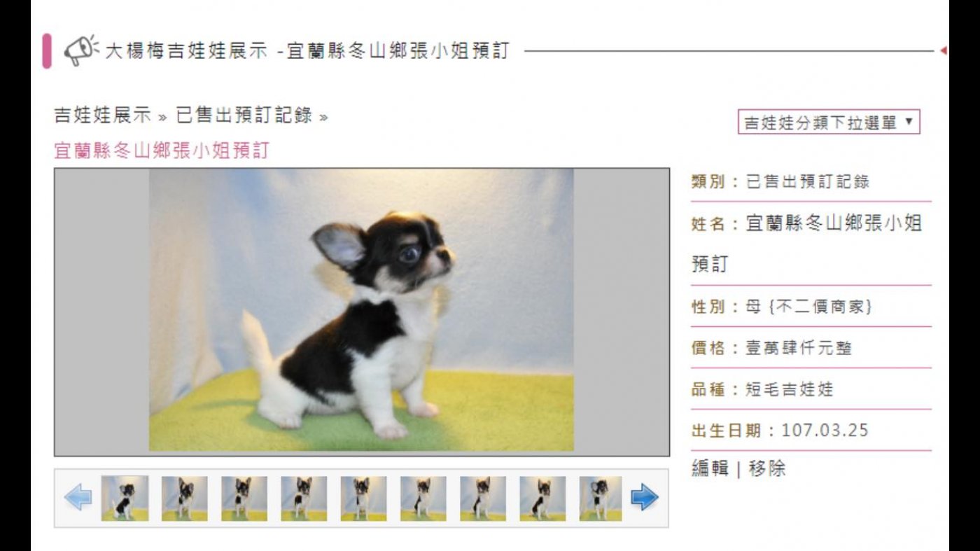Select the sixth puppy thumbnail
This screenshot has height=551, width=980.
(x=423, y=498)
